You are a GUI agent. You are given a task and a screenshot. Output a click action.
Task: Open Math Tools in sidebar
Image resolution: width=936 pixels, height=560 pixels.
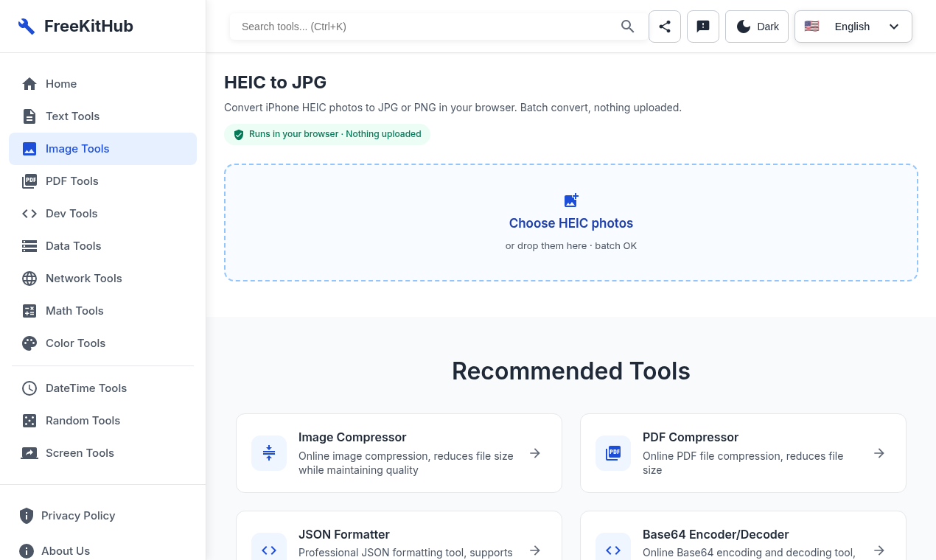point(102,311)
